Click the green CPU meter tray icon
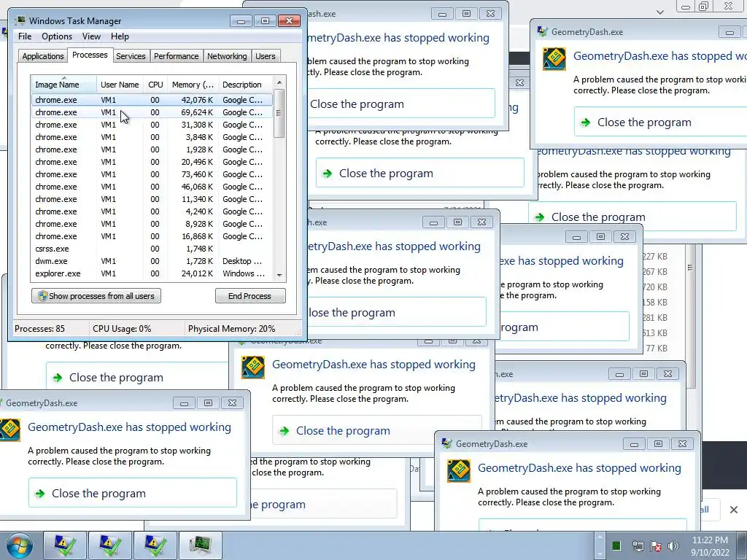 (x=616, y=545)
